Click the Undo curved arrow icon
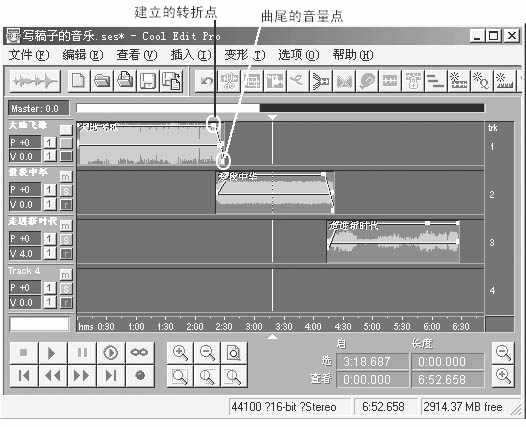Viewport: 526px width, 427px height. coord(206,81)
